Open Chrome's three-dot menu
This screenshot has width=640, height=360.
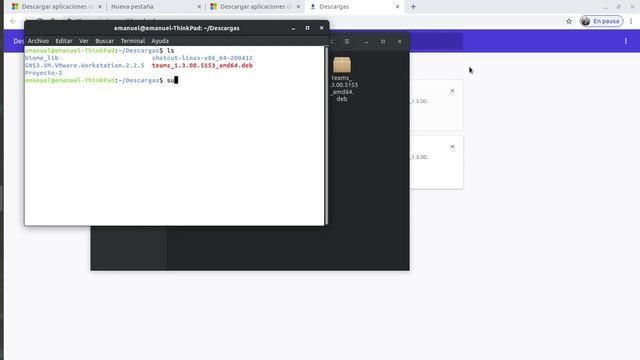(x=631, y=21)
